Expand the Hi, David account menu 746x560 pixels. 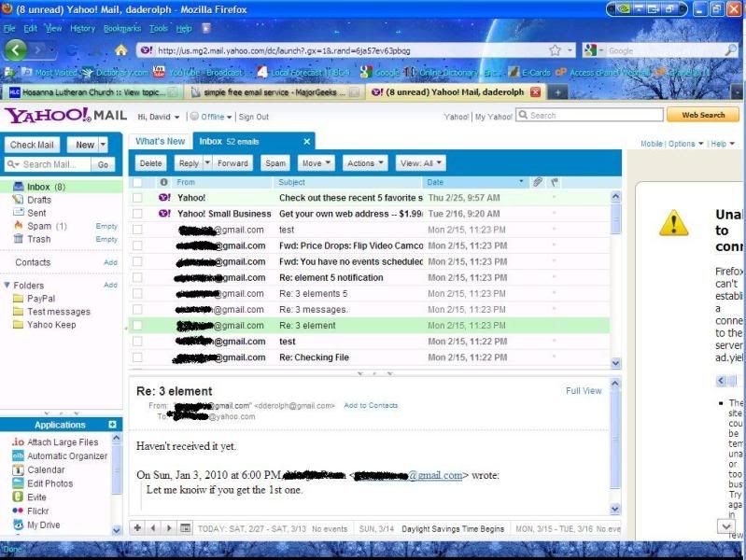click(x=159, y=117)
